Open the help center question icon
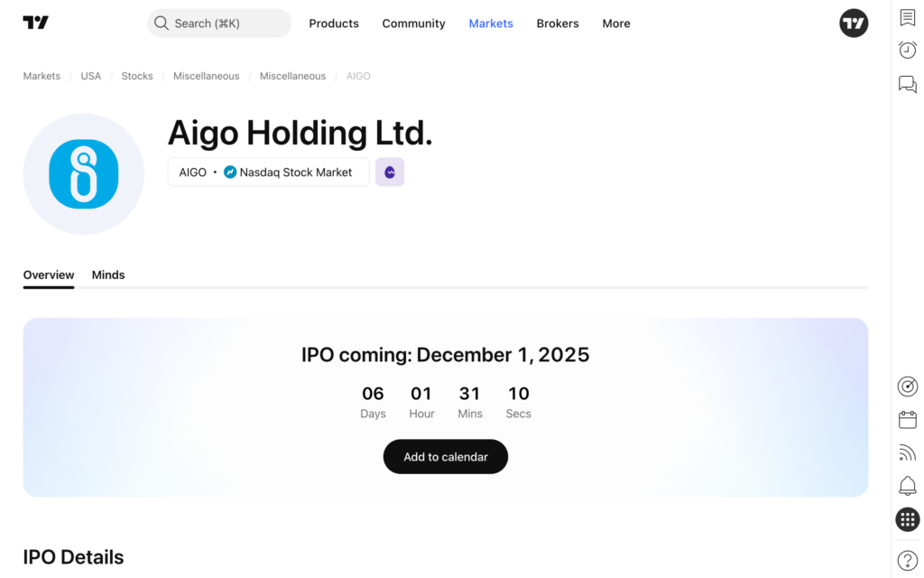The width and height of the screenshot is (924, 578). pyautogui.click(x=908, y=560)
